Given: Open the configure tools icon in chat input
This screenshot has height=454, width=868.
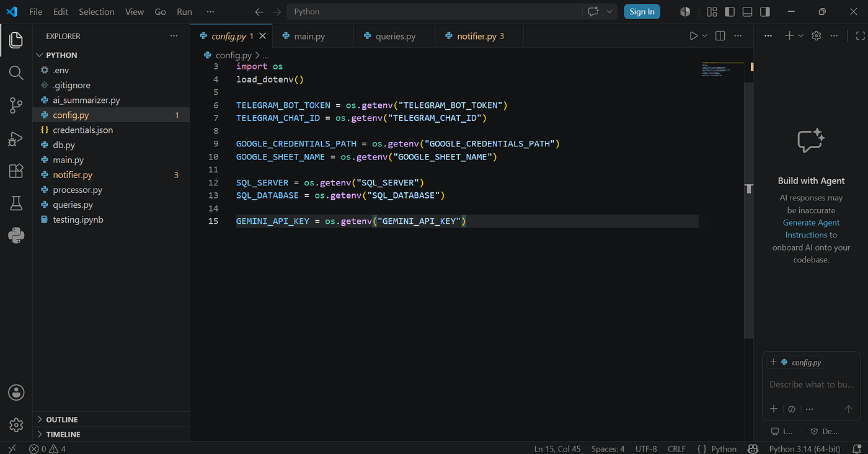Looking at the screenshot, I should click(792, 409).
